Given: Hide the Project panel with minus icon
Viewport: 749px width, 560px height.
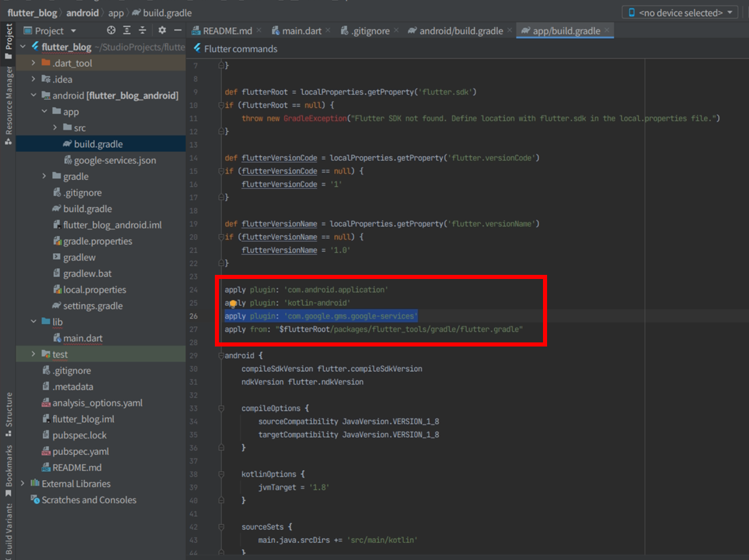Looking at the screenshot, I should pyautogui.click(x=177, y=31).
